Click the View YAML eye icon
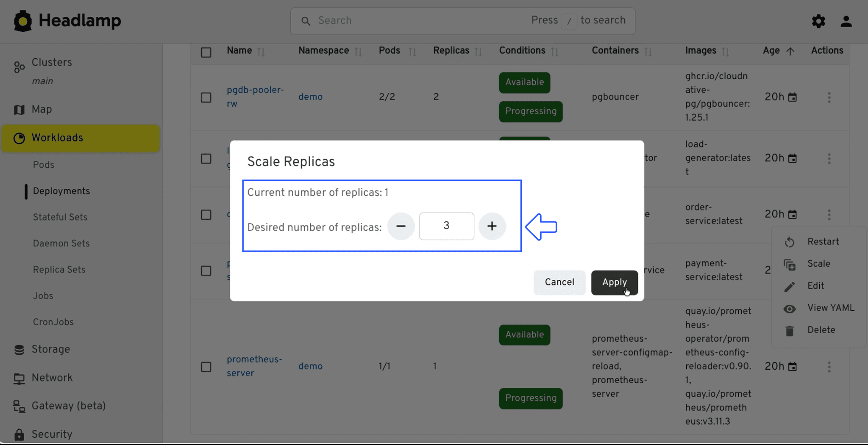This screenshot has width=868, height=445. click(x=789, y=309)
